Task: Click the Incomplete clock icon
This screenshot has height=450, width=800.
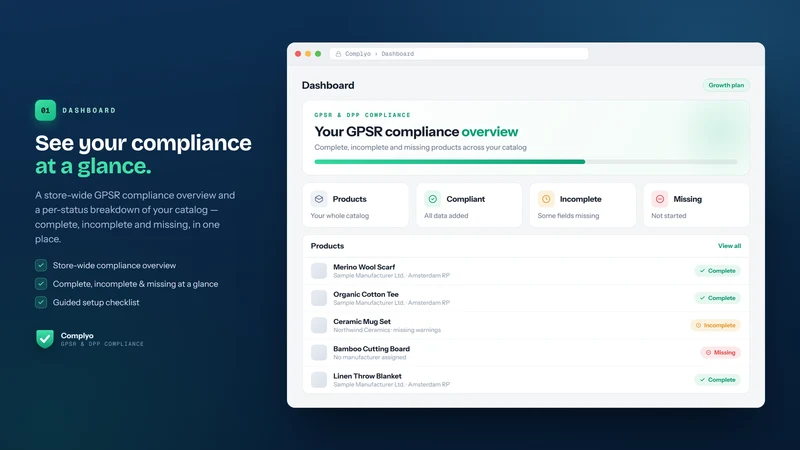Action: (x=546, y=199)
